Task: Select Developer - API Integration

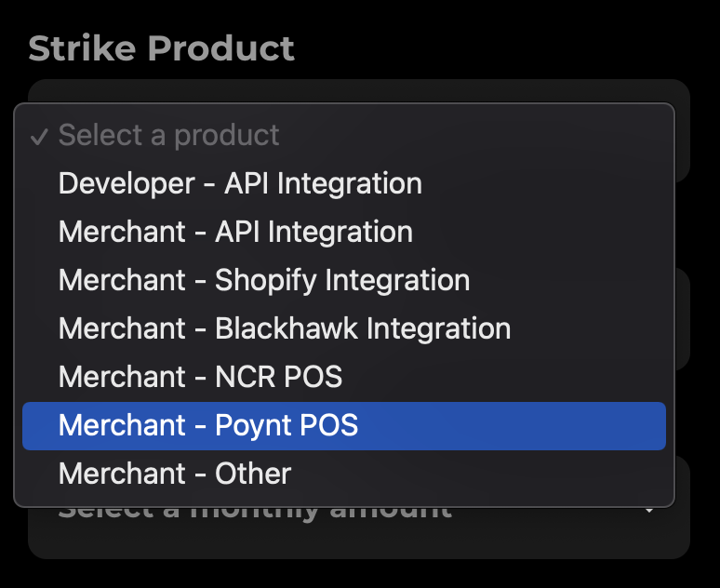Action: point(344,183)
